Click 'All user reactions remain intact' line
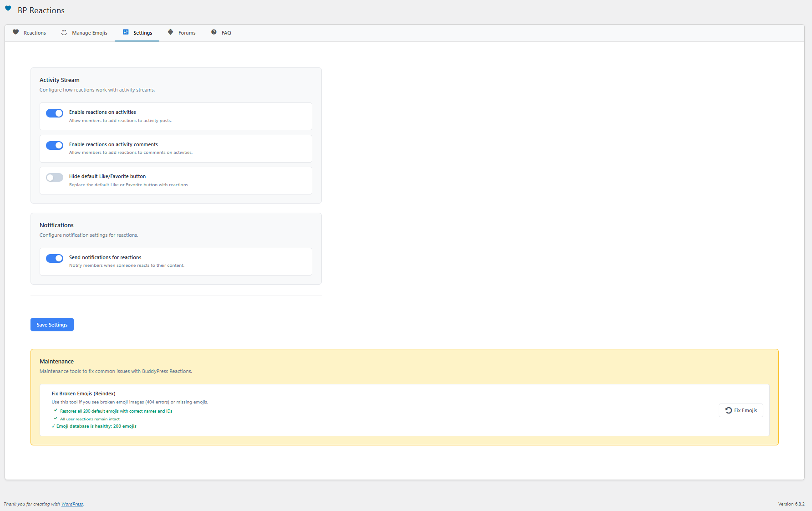812x511 pixels. click(90, 419)
